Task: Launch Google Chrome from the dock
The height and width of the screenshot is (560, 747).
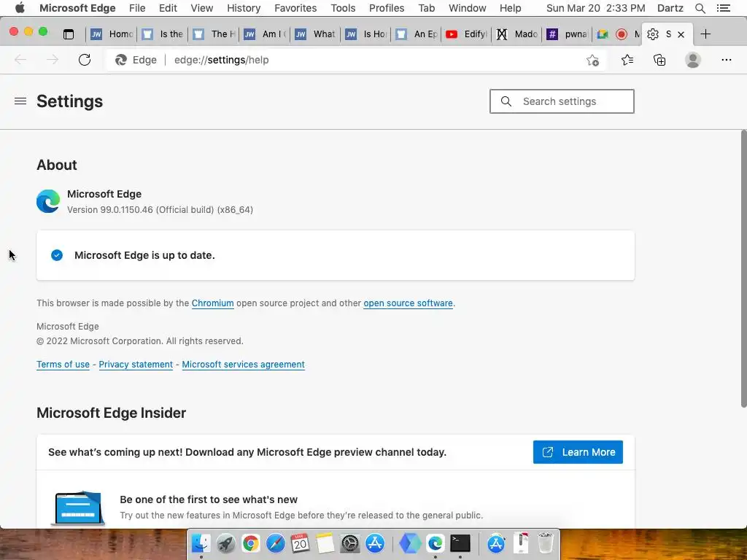Action: 251,542
